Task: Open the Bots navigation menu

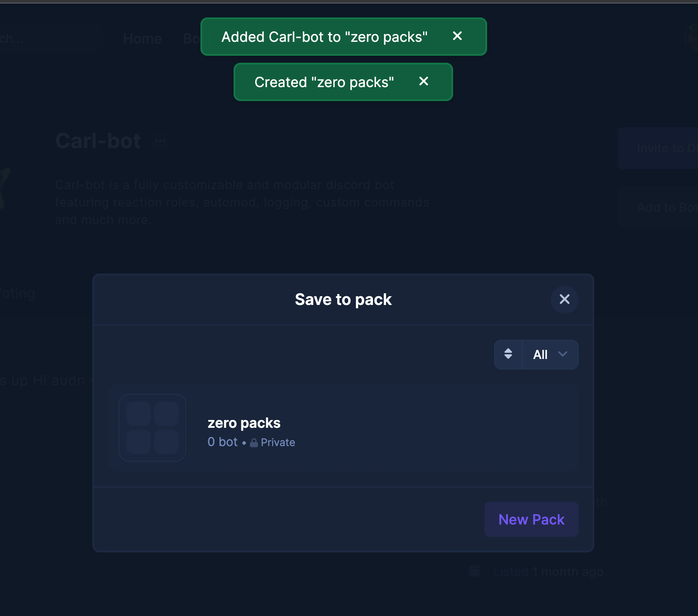Action: [191, 38]
